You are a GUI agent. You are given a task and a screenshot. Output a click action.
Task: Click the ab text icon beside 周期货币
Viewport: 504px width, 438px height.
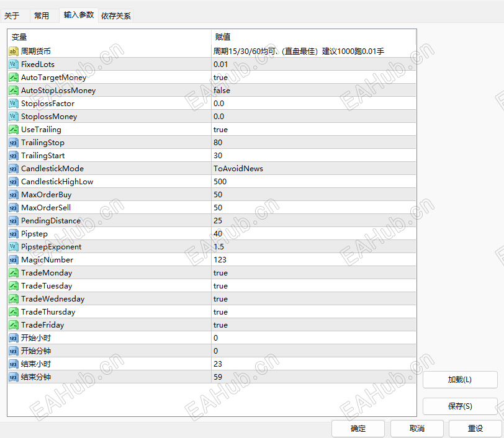click(13, 51)
